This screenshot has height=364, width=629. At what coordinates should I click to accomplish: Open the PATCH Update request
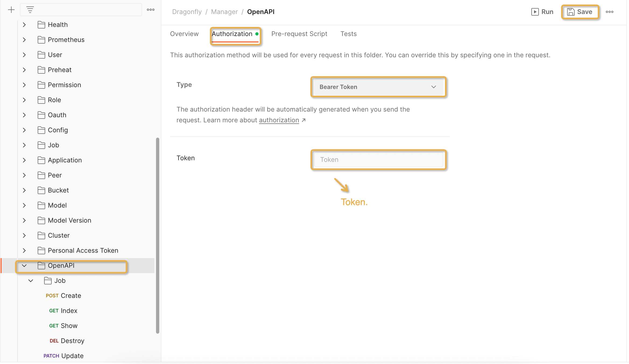coord(63,356)
